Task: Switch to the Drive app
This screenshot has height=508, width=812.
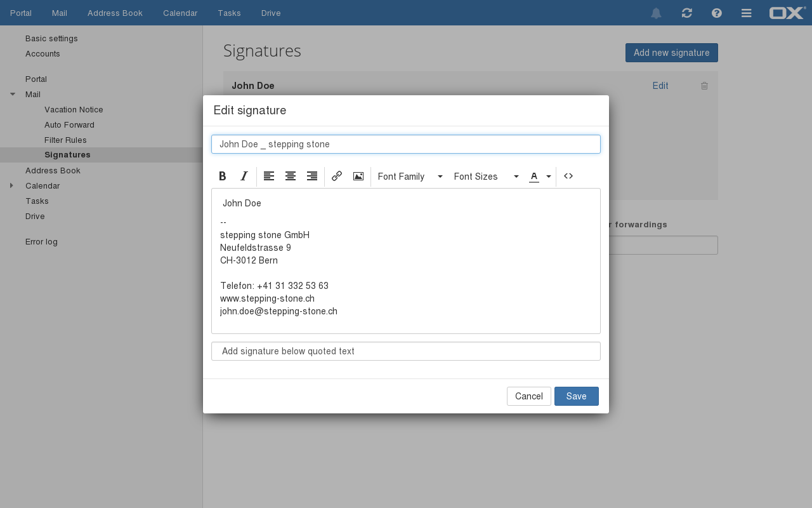Action: coord(271,13)
